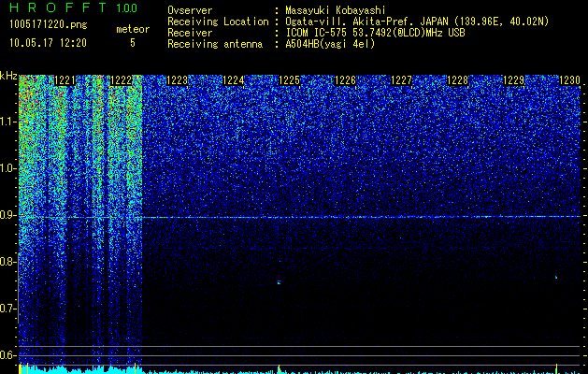
Task: Click the 1224 time marker
Action: tap(234, 80)
